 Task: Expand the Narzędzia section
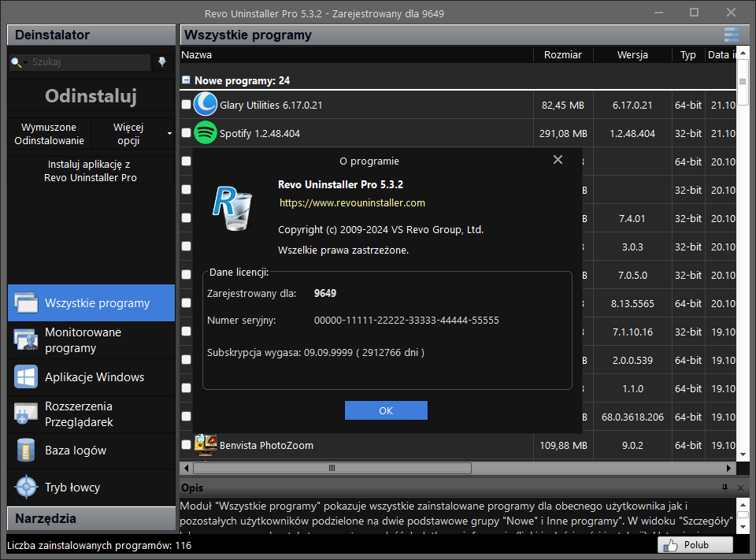(x=91, y=518)
